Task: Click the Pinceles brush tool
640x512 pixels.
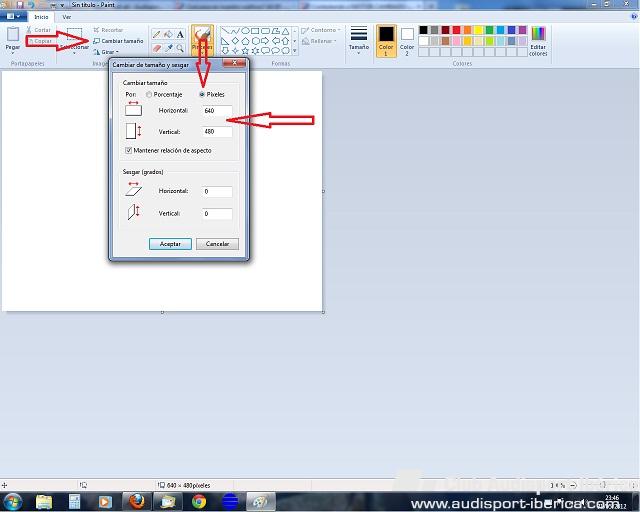Action: click(202, 38)
